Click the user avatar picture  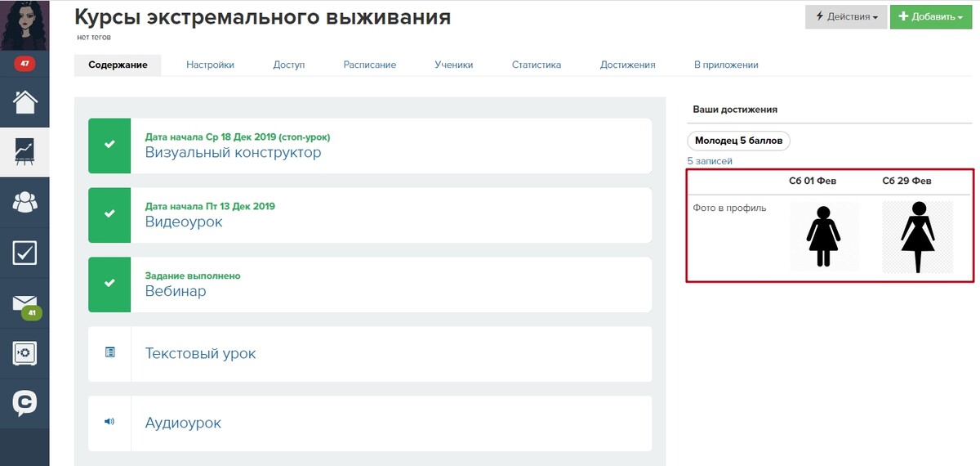click(24, 25)
